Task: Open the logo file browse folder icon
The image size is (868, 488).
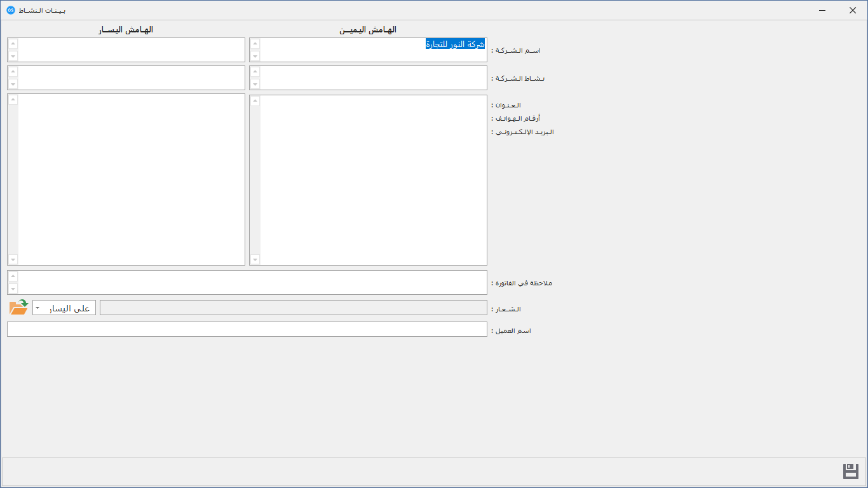Action: click(x=19, y=308)
